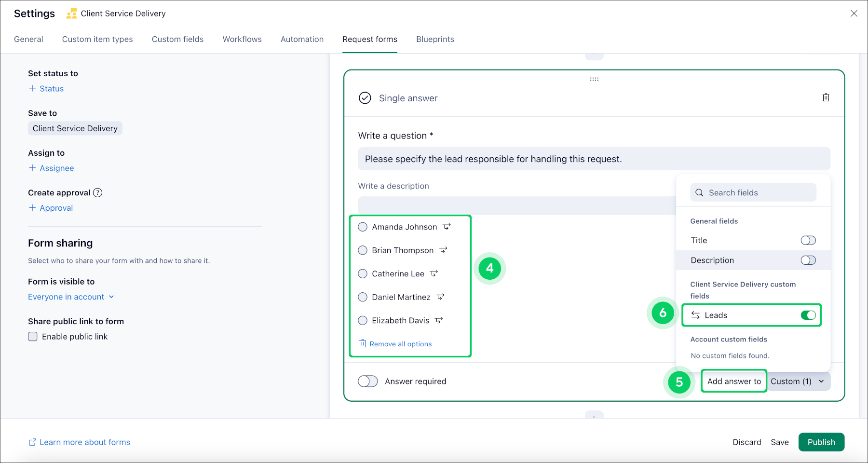Click the Create approval help icon
Image resolution: width=868 pixels, height=463 pixels.
98,193
